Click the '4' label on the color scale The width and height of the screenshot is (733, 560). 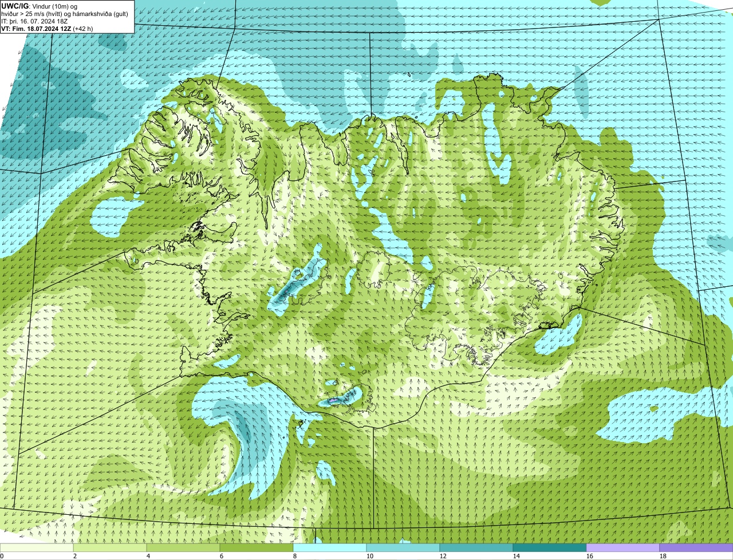click(148, 556)
